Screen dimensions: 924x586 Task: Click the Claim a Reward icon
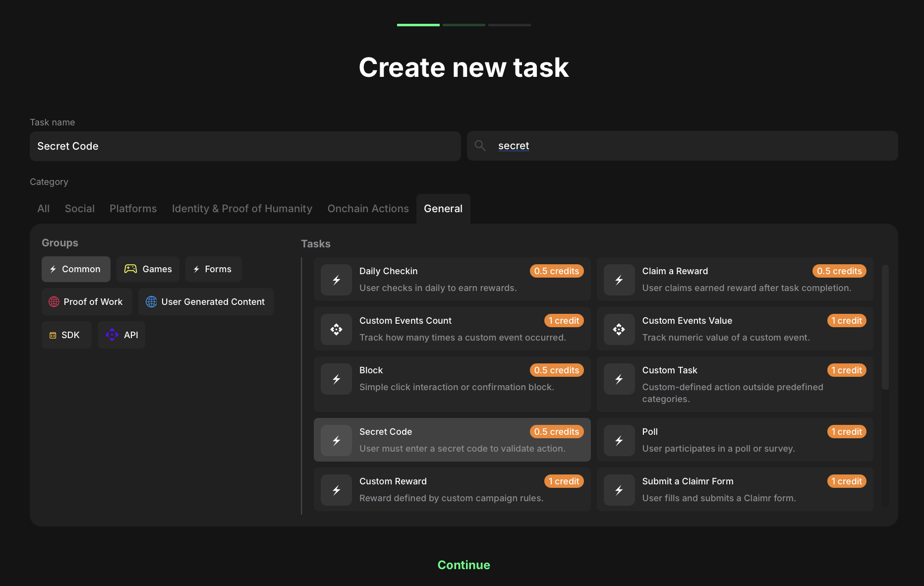619,280
